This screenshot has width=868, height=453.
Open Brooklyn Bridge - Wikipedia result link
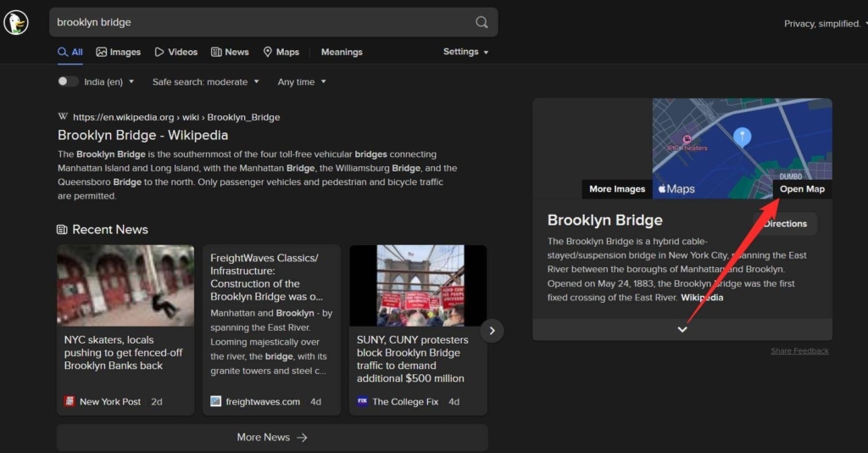pyautogui.click(x=142, y=135)
